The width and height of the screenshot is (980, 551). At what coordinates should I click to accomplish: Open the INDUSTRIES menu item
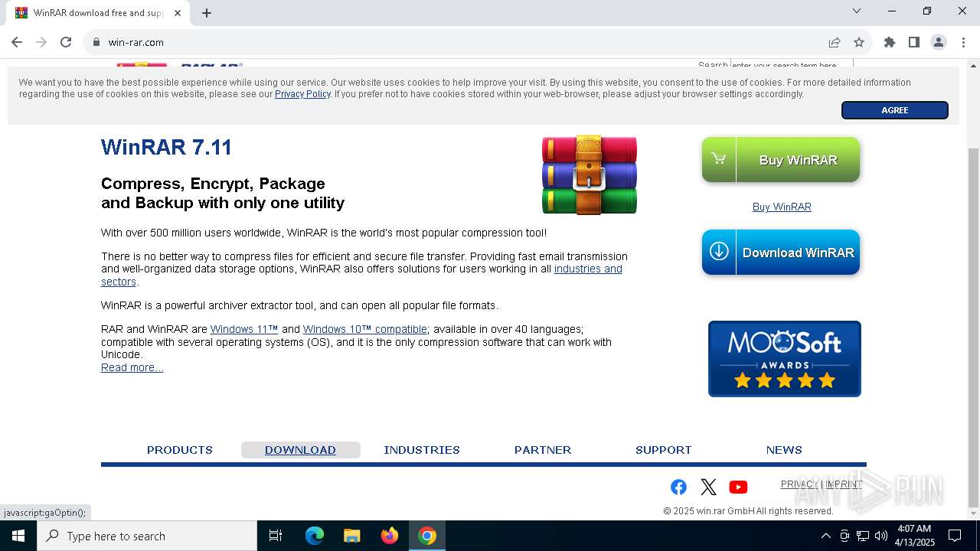tap(422, 450)
